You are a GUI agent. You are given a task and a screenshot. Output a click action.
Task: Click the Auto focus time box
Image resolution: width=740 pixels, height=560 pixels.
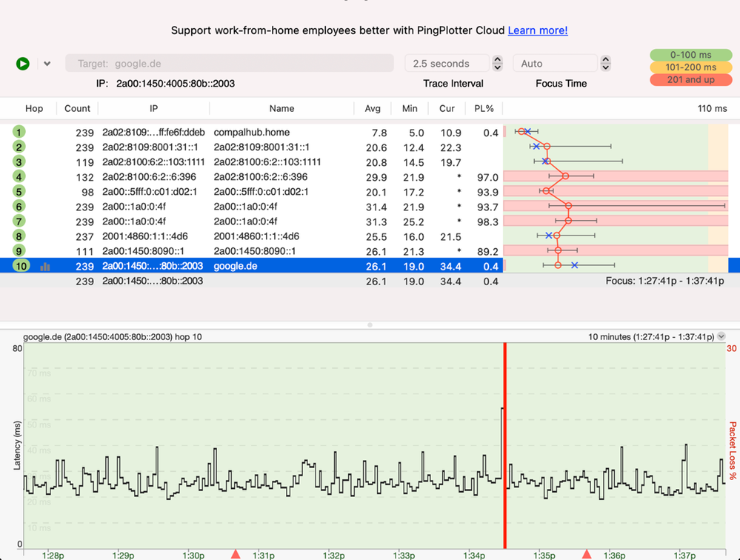[555, 63]
